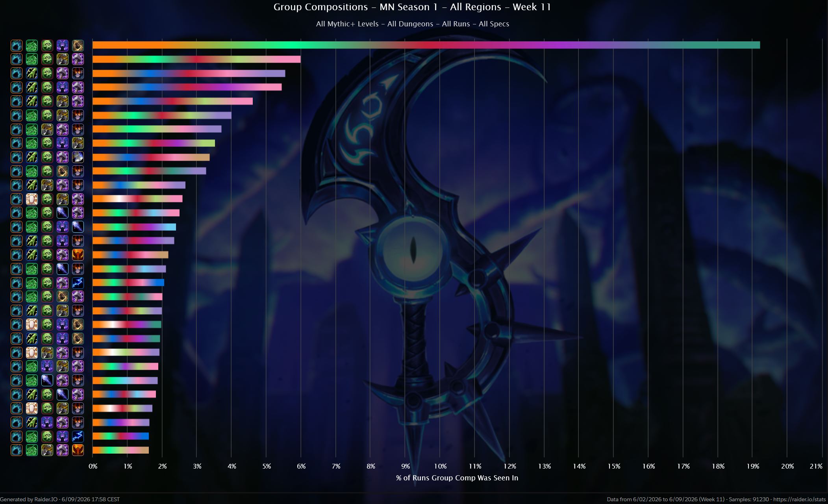Click the golden rock icon in the tenth row
The width and height of the screenshot is (828, 504).
pos(63,171)
